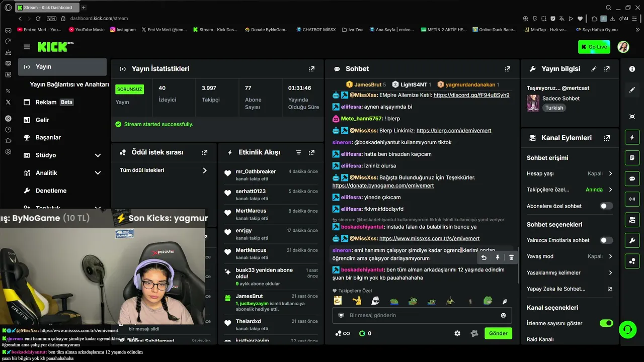Reload the page in the browser toolbar
This screenshot has height=362, width=644.
[38, 19]
